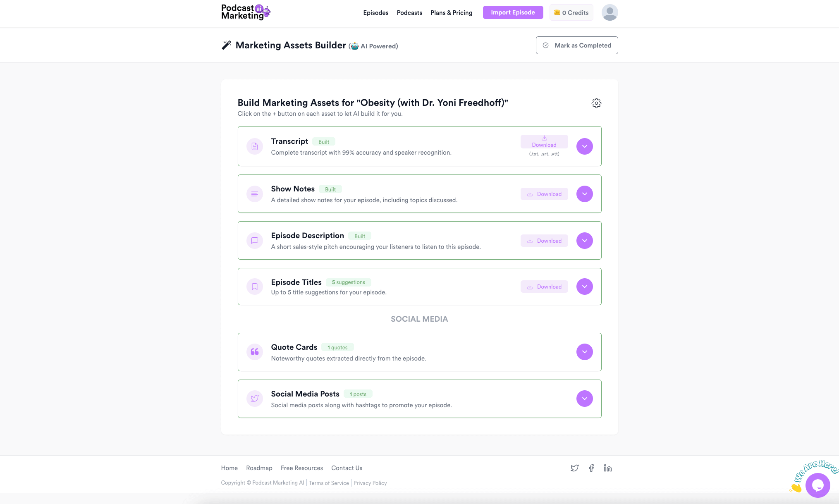The height and width of the screenshot is (504, 839).
Task: Open the Episodes menu item
Action: [x=375, y=13]
